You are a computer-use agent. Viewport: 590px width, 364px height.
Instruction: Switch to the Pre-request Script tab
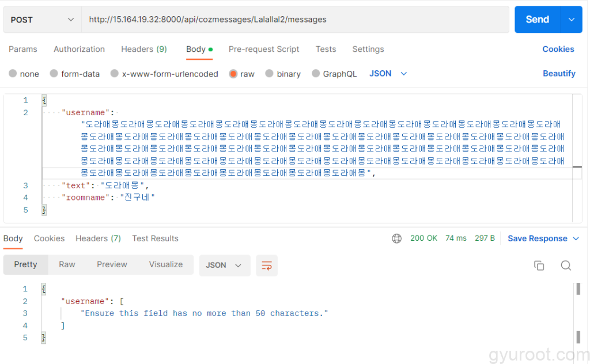pos(264,50)
